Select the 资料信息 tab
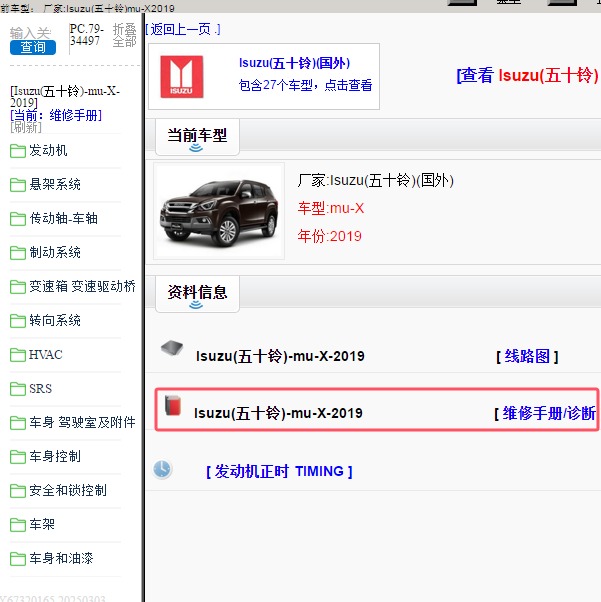 197,294
